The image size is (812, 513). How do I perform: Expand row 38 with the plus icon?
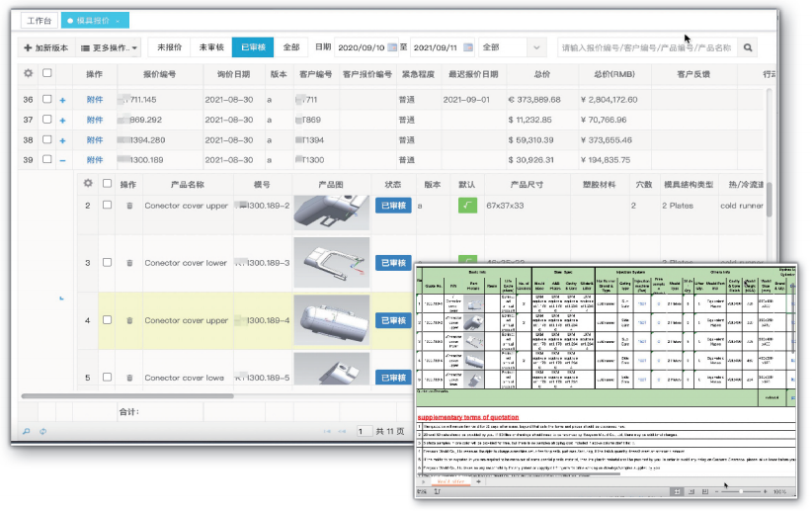pyautogui.click(x=62, y=140)
